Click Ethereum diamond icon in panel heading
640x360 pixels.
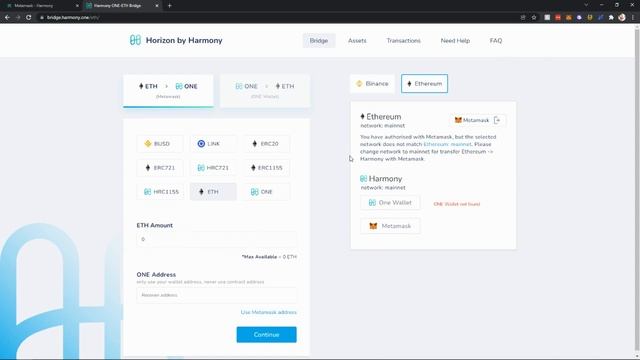click(362, 117)
